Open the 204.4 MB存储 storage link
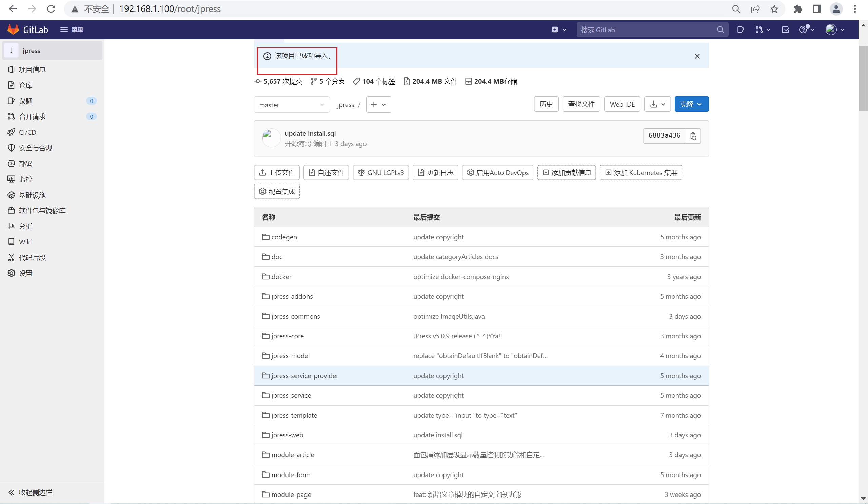Image resolution: width=868 pixels, height=504 pixels. 491,81
